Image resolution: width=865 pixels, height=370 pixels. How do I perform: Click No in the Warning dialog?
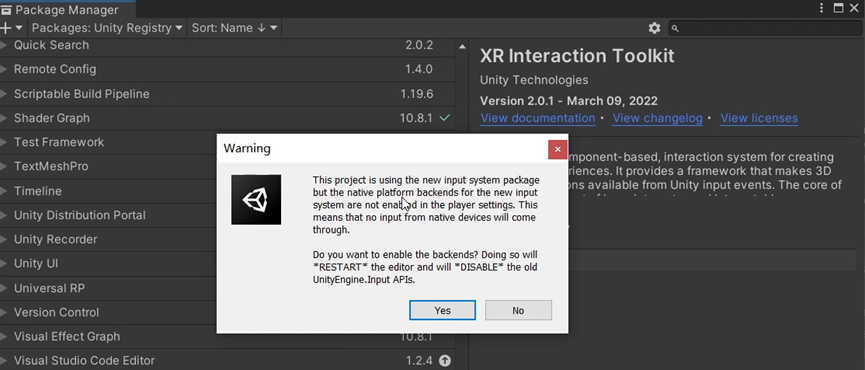(x=518, y=310)
